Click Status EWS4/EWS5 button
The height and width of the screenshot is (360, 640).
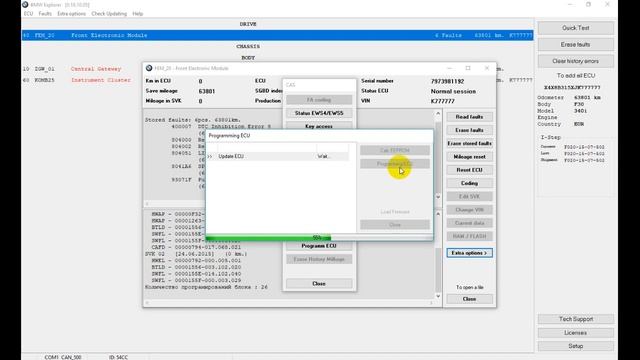tap(319, 113)
